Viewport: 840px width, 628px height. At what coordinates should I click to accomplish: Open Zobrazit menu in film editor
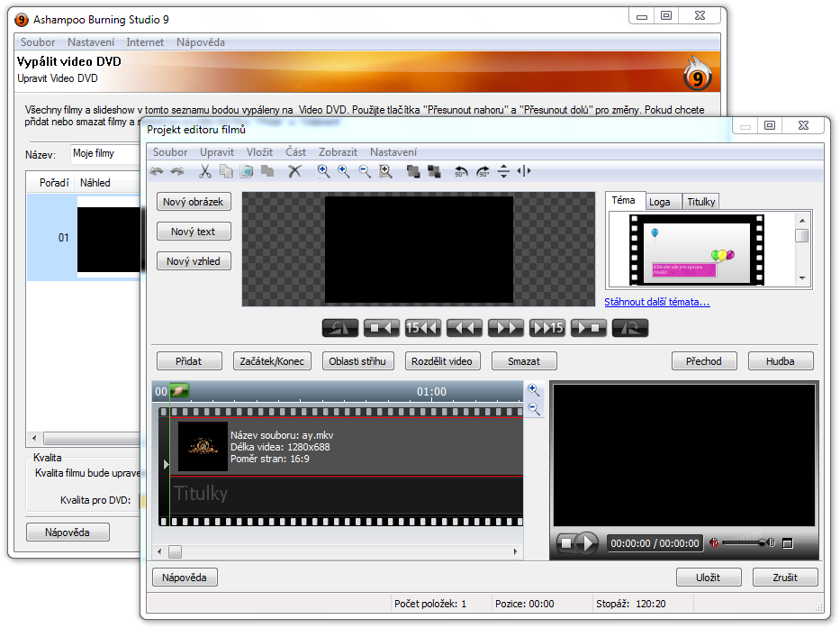coord(338,152)
